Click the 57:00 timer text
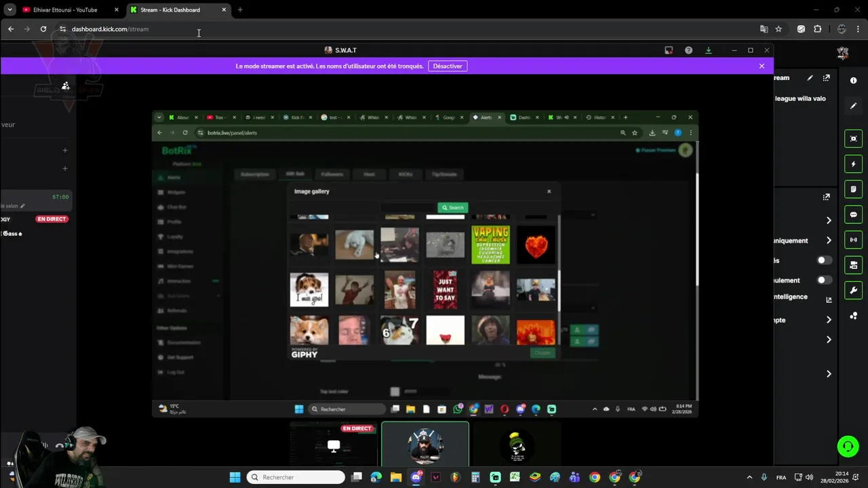 tap(60, 197)
